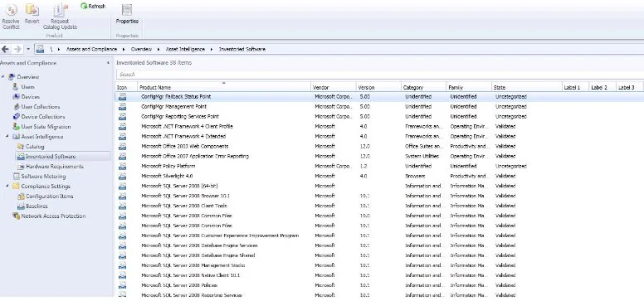Click icon of SQL Server 2008 (64-bit) row
Screen dimensions: 644x306
[122, 186]
